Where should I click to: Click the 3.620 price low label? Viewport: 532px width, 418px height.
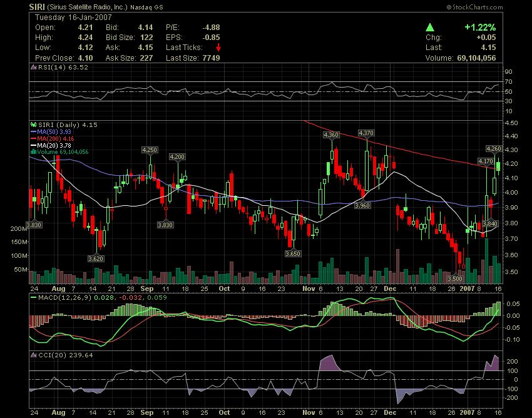click(x=96, y=259)
